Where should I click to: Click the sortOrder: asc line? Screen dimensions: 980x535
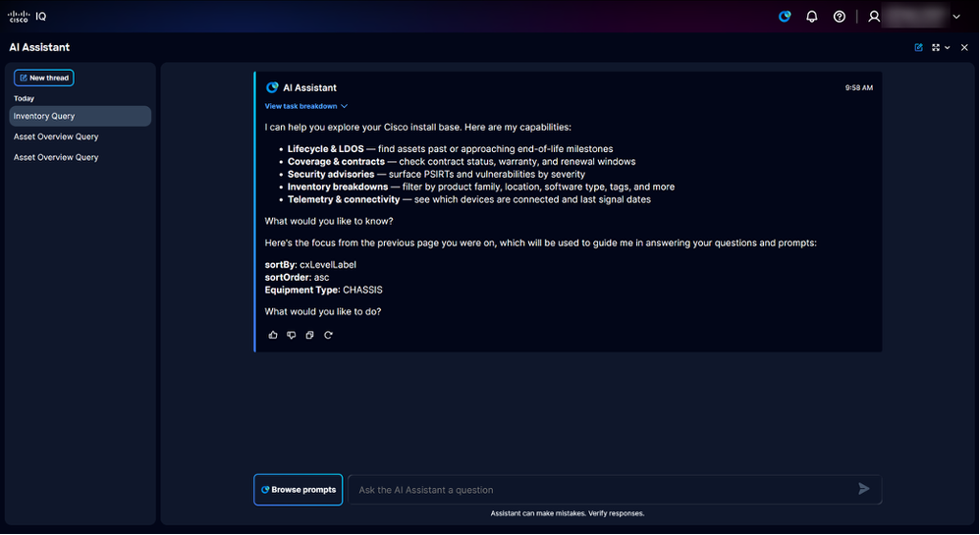[x=297, y=278]
